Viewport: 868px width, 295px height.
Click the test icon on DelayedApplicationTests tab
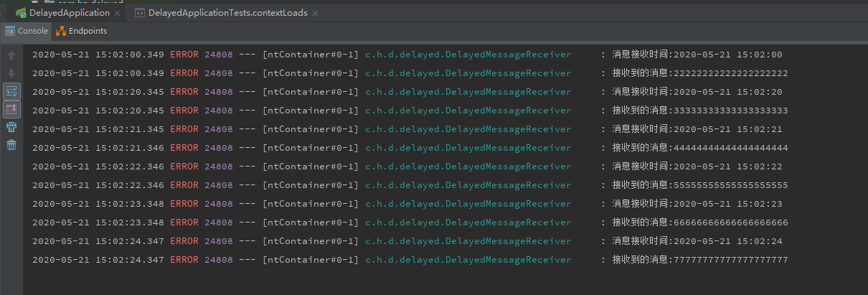click(x=139, y=13)
